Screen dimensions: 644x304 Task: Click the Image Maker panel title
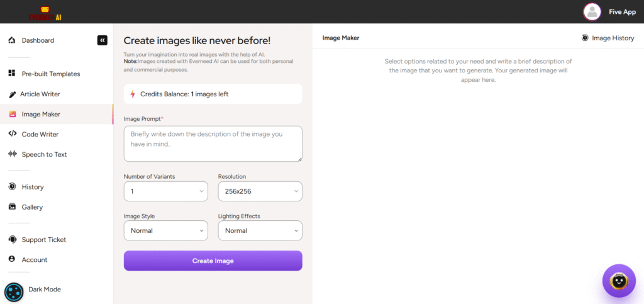click(x=341, y=38)
